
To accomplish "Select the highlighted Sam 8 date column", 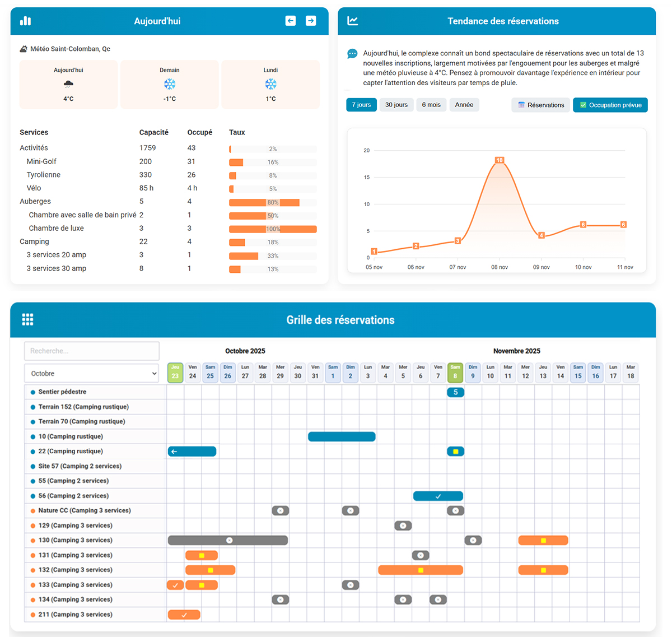I will pos(455,372).
